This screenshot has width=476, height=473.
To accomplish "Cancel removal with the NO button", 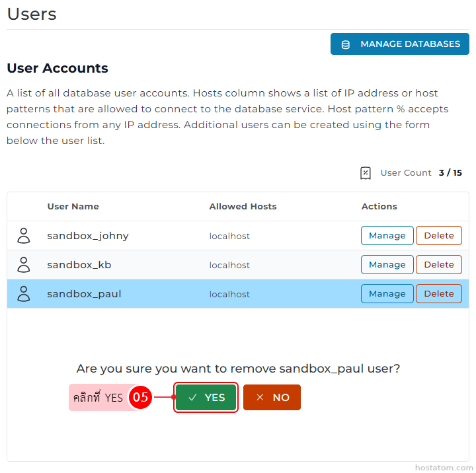I will click(272, 398).
